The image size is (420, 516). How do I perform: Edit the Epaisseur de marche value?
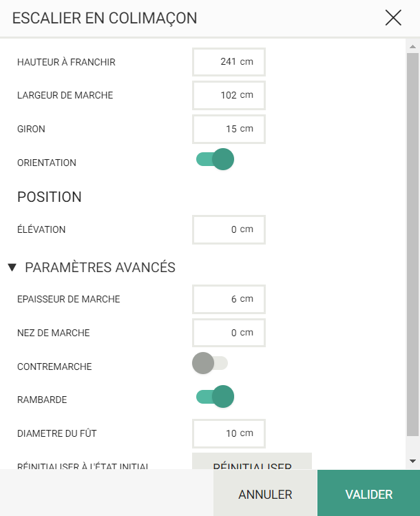(229, 299)
